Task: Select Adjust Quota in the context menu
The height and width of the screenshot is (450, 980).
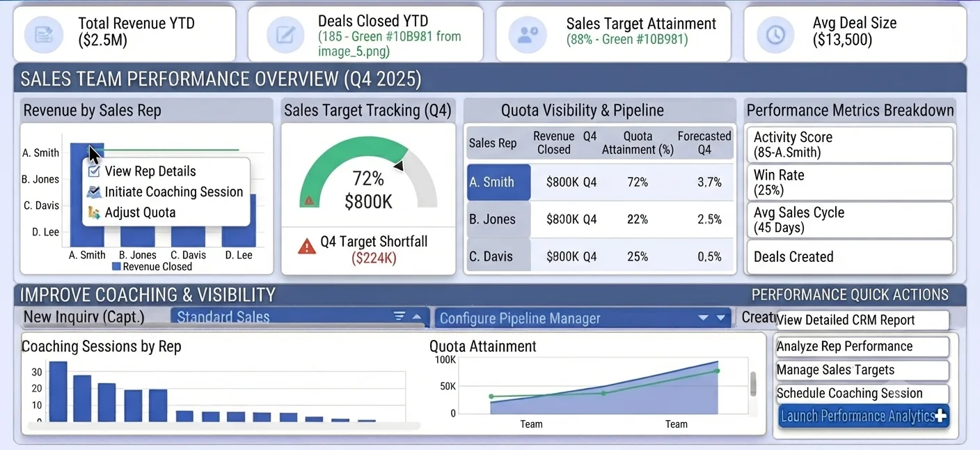Action: pos(166,212)
